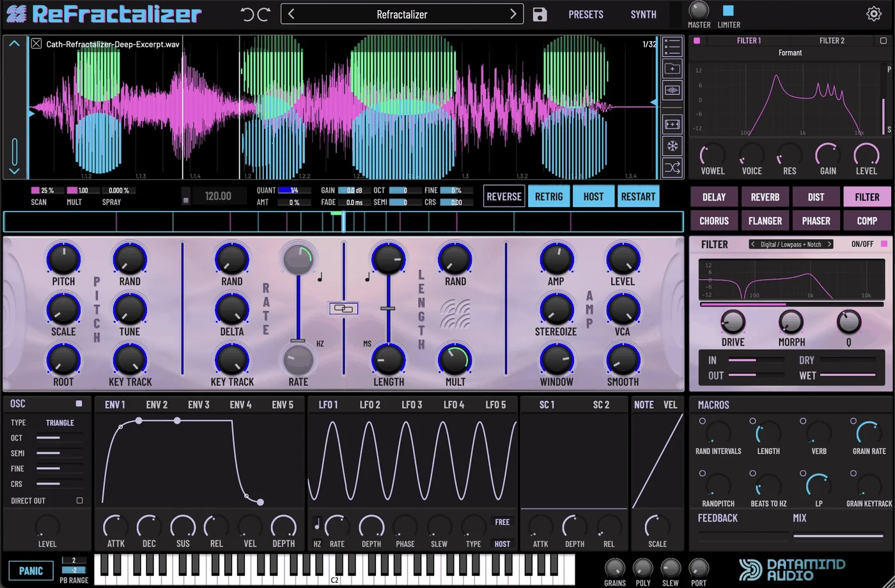Click the C2 piano key
Image resolution: width=895 pixels, height=588 pixels.
pyautogui.click(x=334, y=569)
